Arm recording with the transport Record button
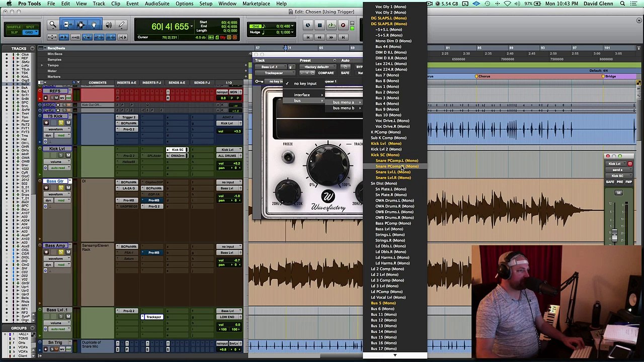This screenshot has width=644, height=362. [343, 25]
